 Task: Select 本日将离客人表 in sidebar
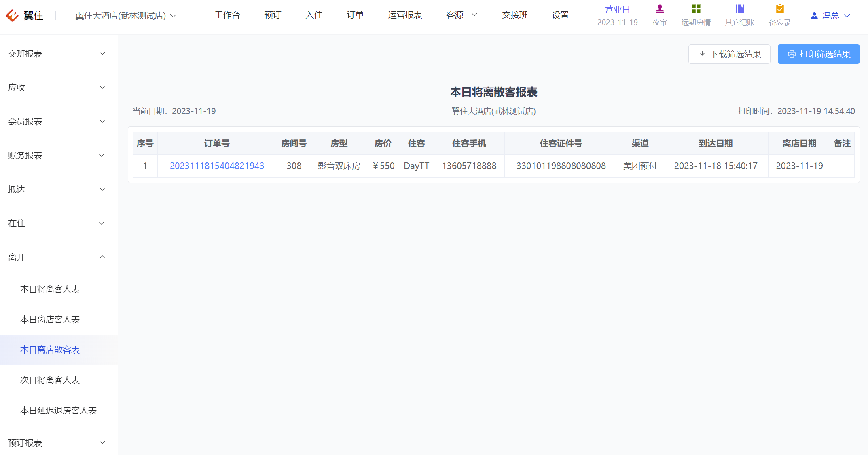click(59, 289)
